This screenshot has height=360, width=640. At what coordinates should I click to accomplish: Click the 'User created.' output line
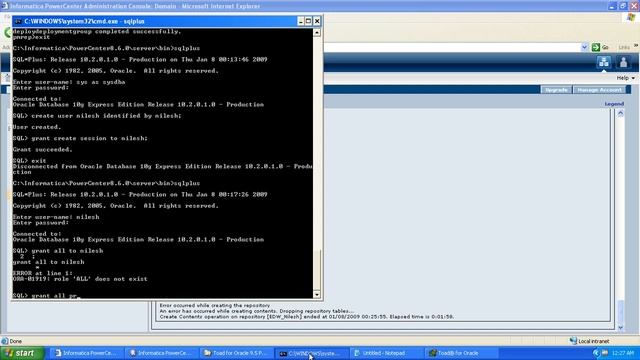pos(37,127)
